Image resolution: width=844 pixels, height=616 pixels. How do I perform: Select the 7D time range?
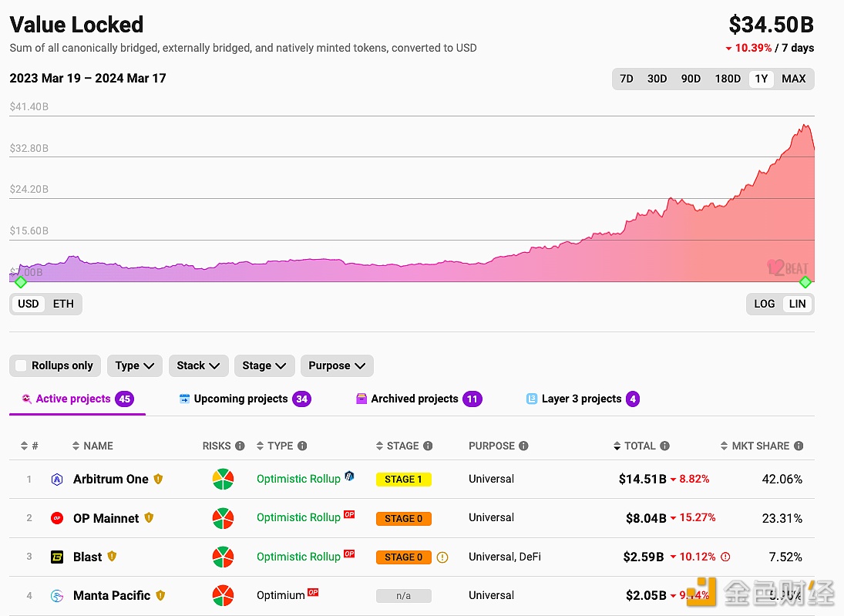[627, 79]
